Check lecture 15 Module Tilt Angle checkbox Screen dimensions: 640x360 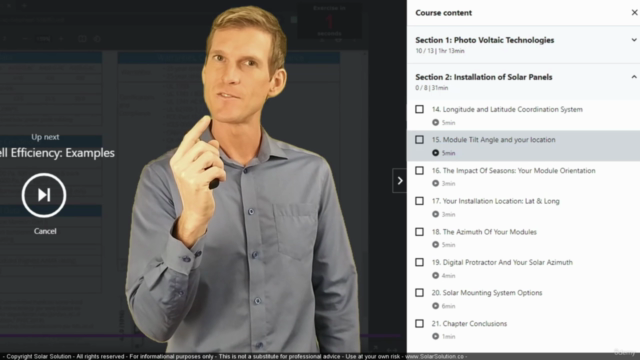pyautogui.click(x=419, y=140)
